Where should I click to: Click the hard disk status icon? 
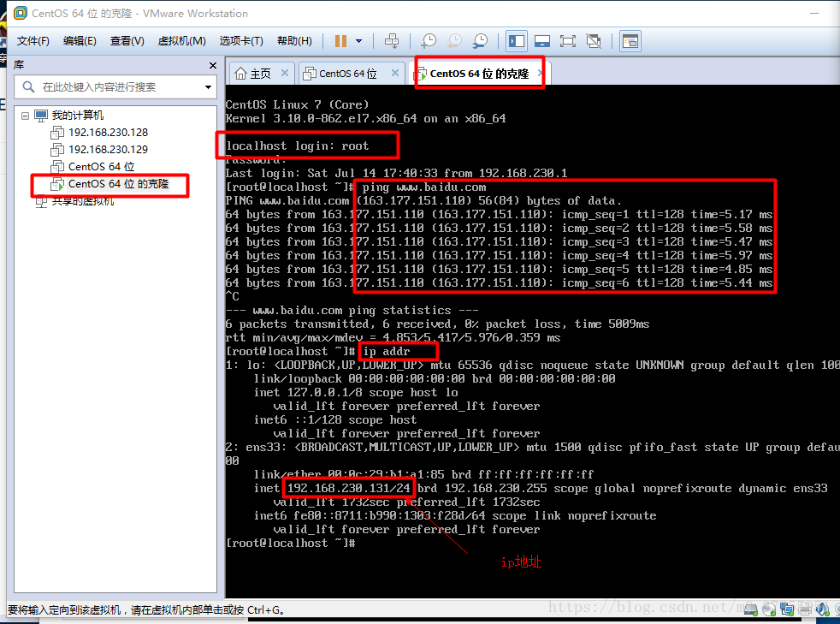tap(751, 609)
